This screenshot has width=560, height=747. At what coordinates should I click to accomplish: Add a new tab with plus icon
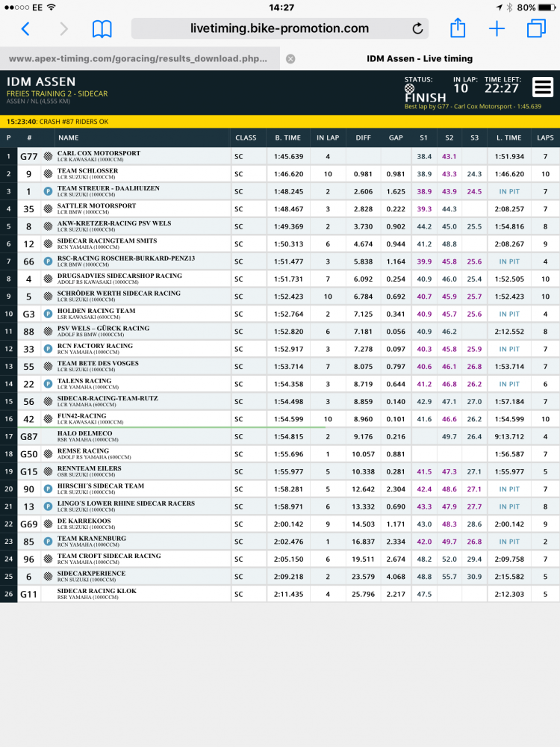pos(497,28)
